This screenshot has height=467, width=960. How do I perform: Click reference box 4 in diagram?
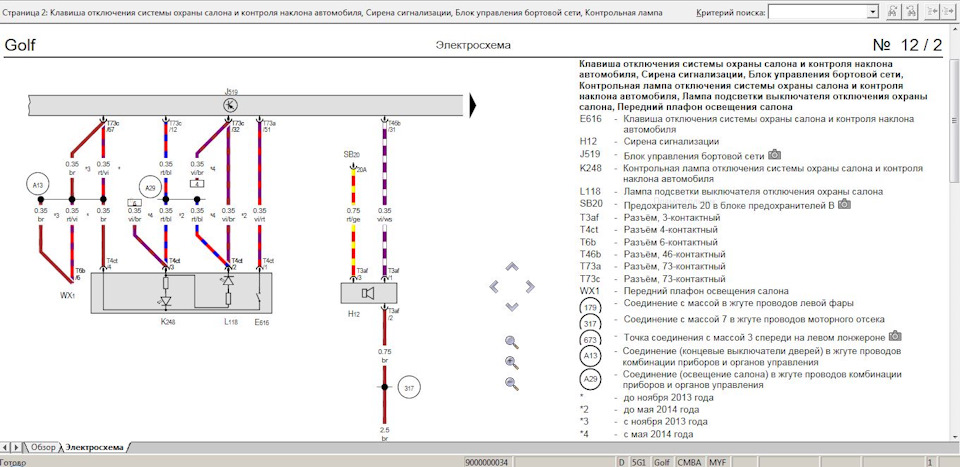tap(197, 183)
